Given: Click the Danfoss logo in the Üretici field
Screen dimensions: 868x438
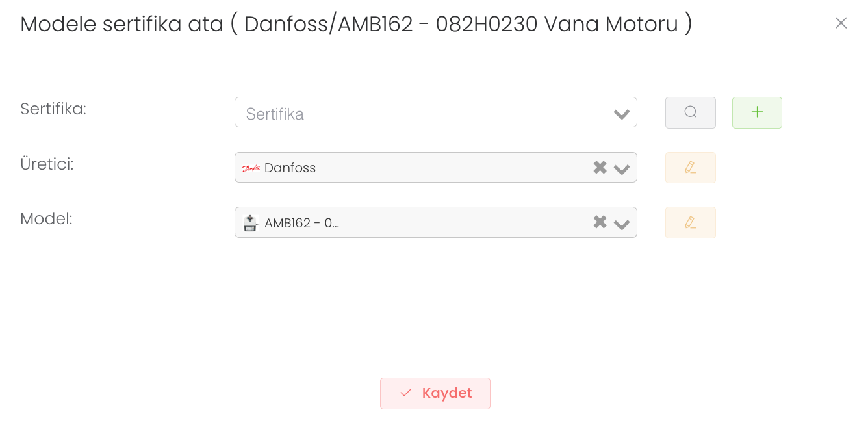Looking at the screenshot, I should pyautogui.click(x=251, y=168).
